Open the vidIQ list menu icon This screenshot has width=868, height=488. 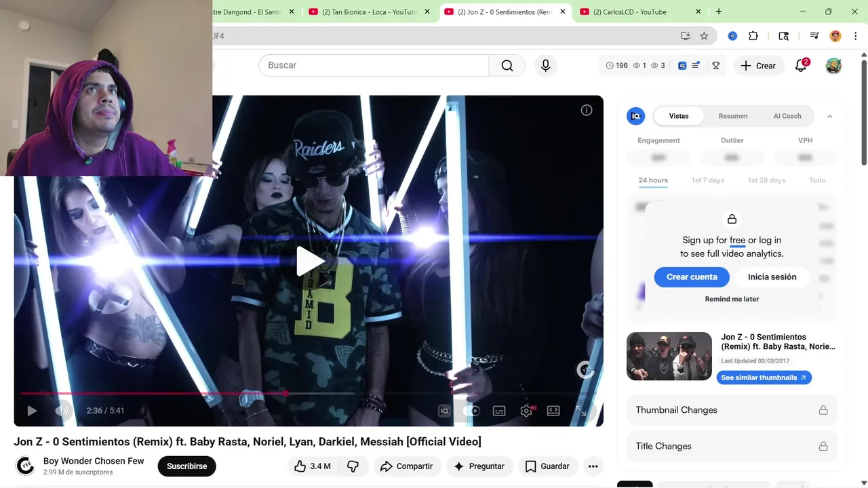pyautogui.click(x=696, y=66)
